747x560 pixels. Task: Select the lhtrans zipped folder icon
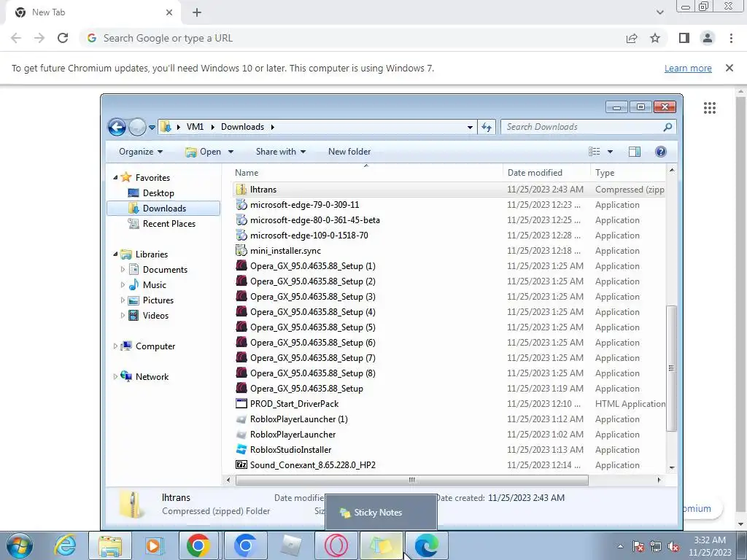coord(241,190)
